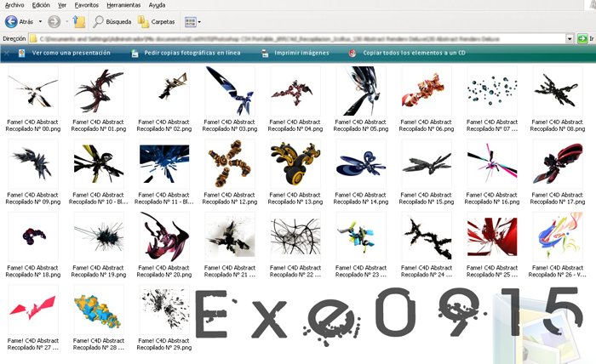Click the Atrás back arrow icon
The image size is (596, 364).
tap(10, 21)
